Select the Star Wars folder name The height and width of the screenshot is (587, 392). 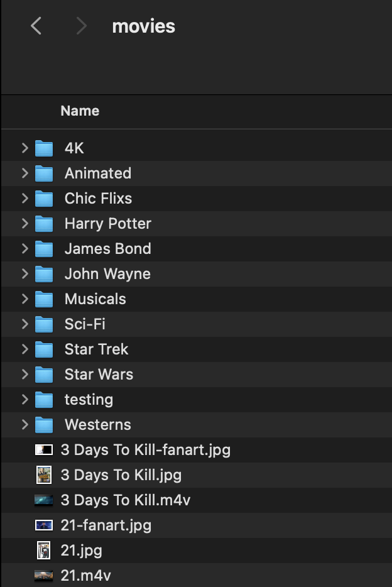click(99, 374)
